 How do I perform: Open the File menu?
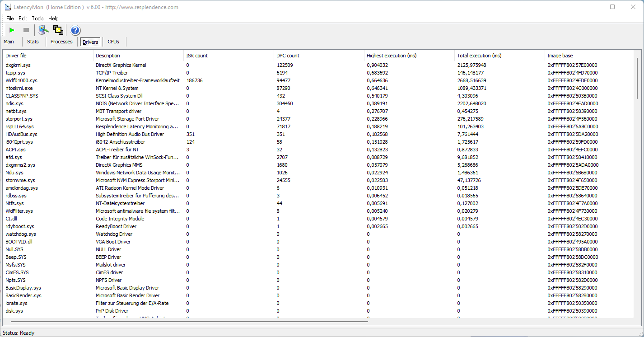(10, 19)
